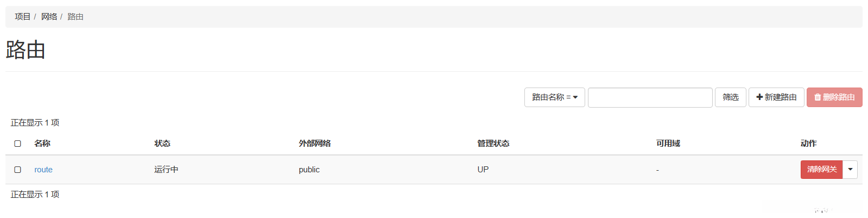The height and width of the screenshot is (218, 868).
Task: Click the trash icon on 删除路由
Action: pyautogui.click(x=818, y=97)
